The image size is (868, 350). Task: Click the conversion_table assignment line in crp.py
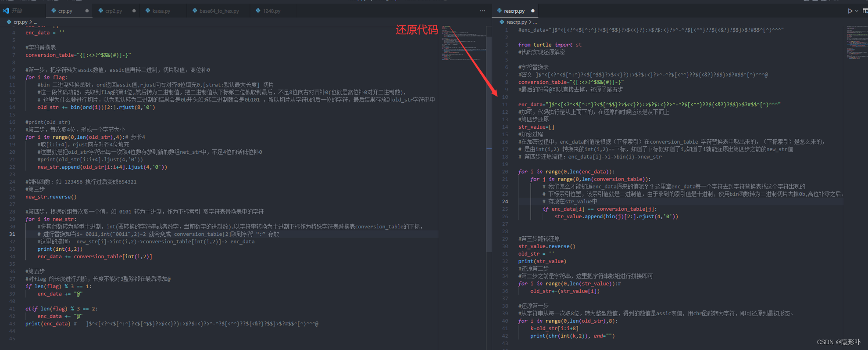click(x=78, y=55)
